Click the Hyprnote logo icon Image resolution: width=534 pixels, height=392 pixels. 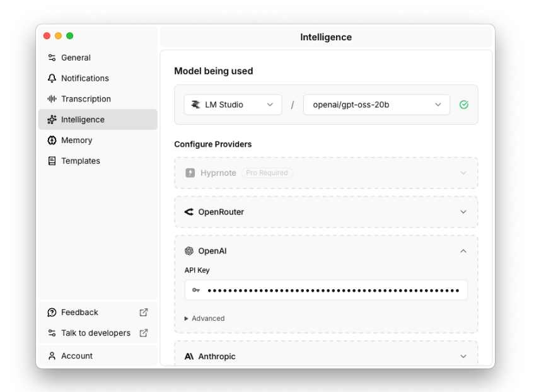click(x=190, y=173)
